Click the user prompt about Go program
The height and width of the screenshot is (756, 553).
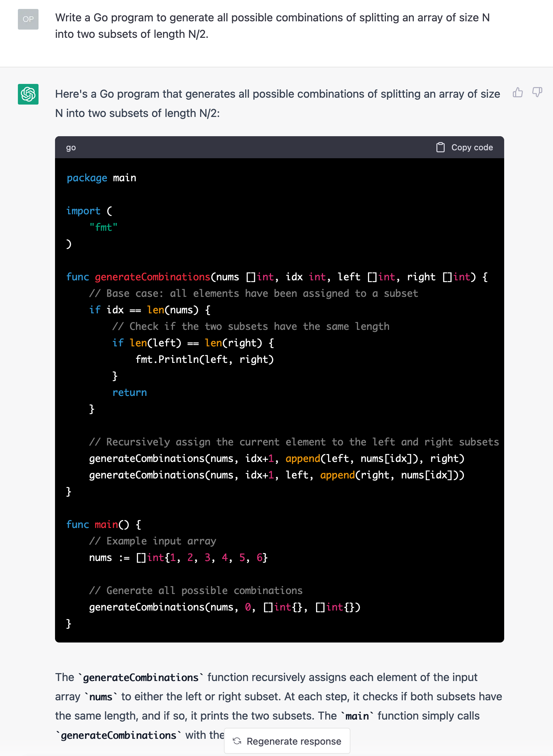point(272,26)
